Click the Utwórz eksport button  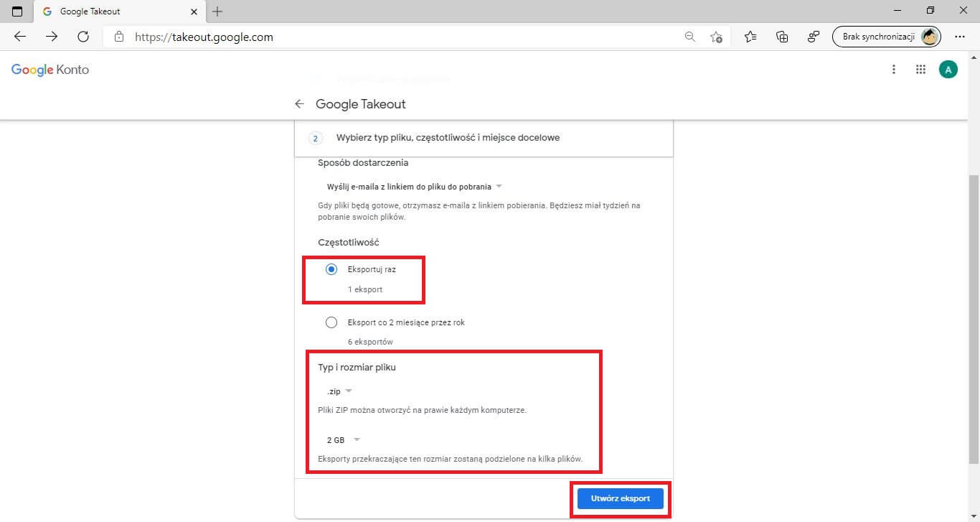coord(621,498)
